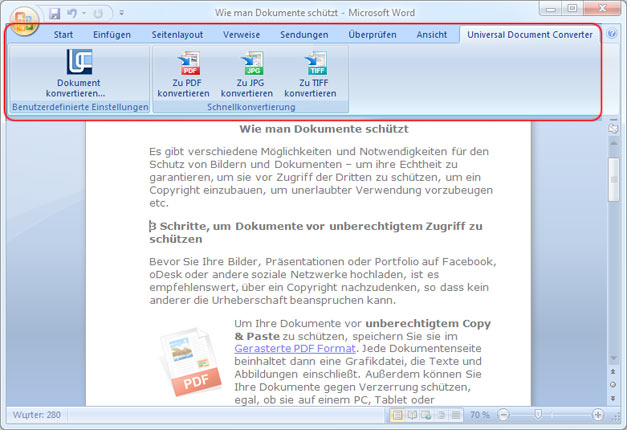Follow the Gerasterte PDF Format link
This screenshot has width=627, height=430.
pyautogui.click(x=295, y=348)
